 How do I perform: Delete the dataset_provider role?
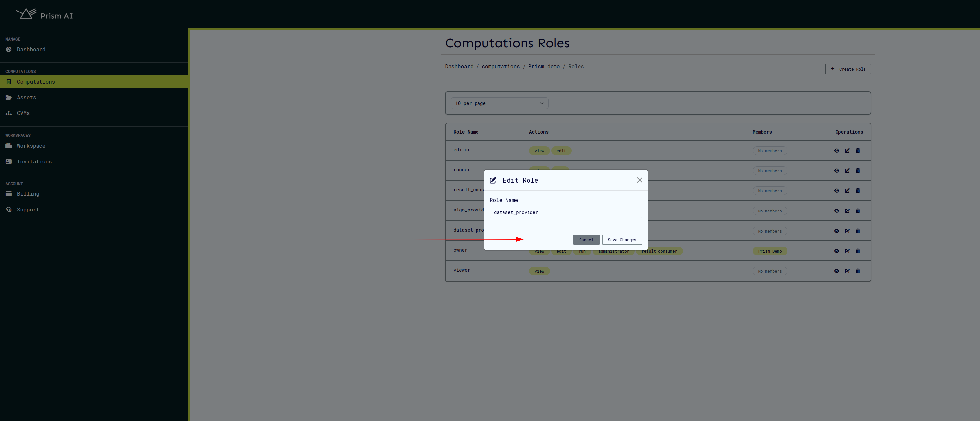pyautogui.click(x=858, y=231)
